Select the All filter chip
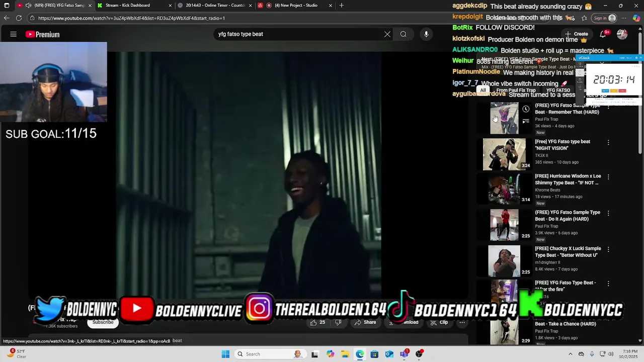The height and width of the screenshot is (362, 644). (483, 90)
